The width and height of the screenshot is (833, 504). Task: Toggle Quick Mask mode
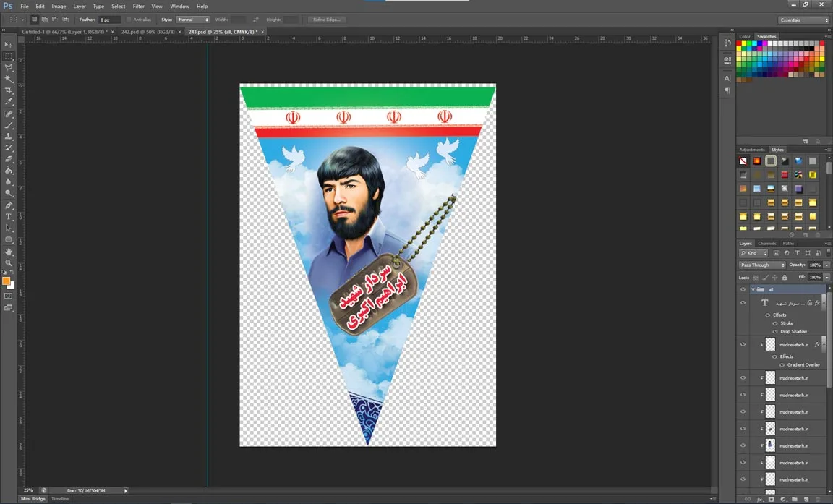click(9, 296)
